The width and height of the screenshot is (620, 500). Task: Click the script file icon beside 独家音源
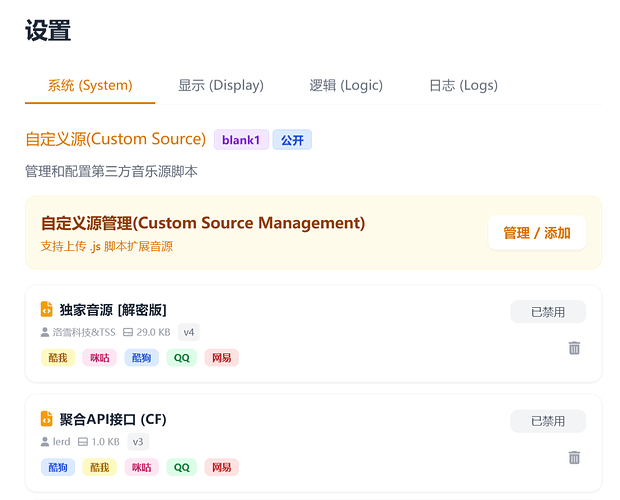[x=47, y=309]
